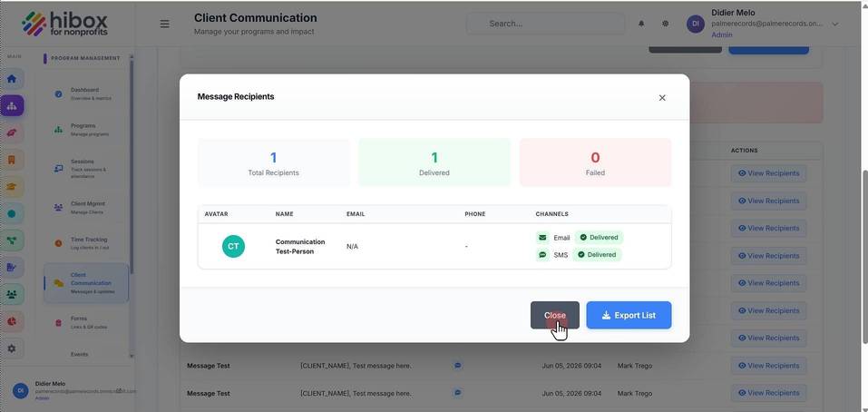Export the recipients list
Image resolution: width=868 pixels, height=412 pixels.
click(629, 315)
